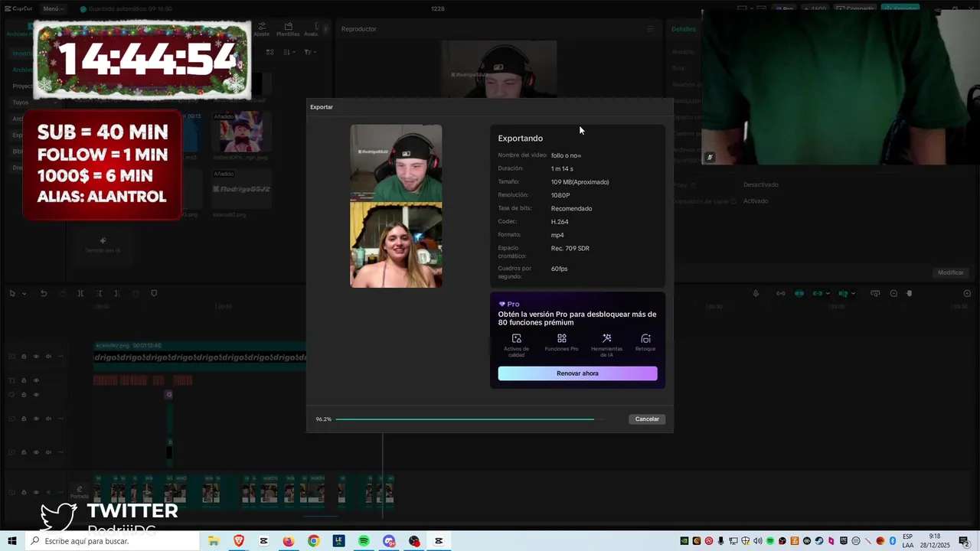Click the redo arrow in timeline toolbar
Screen dimensions: 980x551
pos(60,293)
